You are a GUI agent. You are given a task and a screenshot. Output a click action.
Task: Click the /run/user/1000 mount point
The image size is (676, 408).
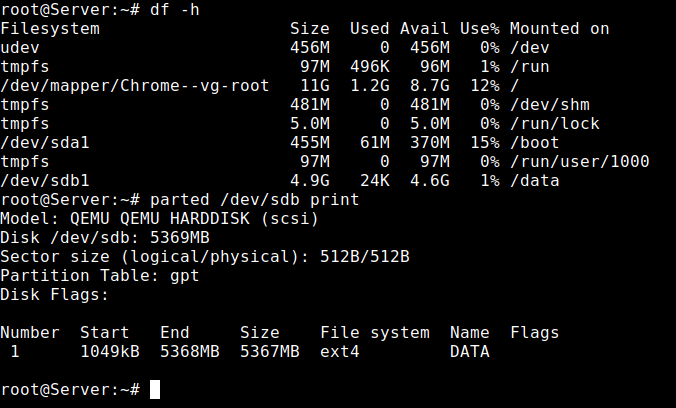579,162
